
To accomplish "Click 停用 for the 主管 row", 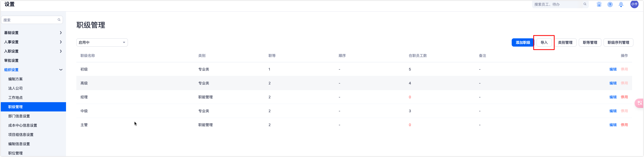I will 624,125.
